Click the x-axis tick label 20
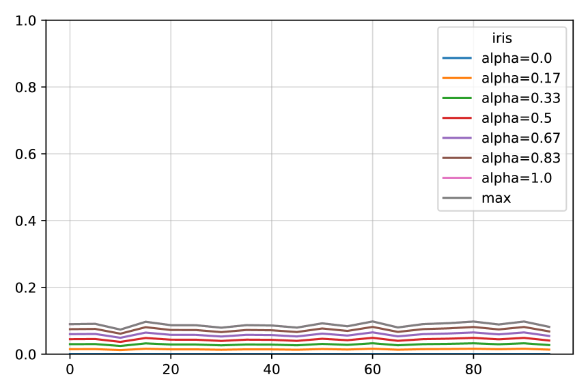Screen dimensions: 588x392 click(171, 370)
